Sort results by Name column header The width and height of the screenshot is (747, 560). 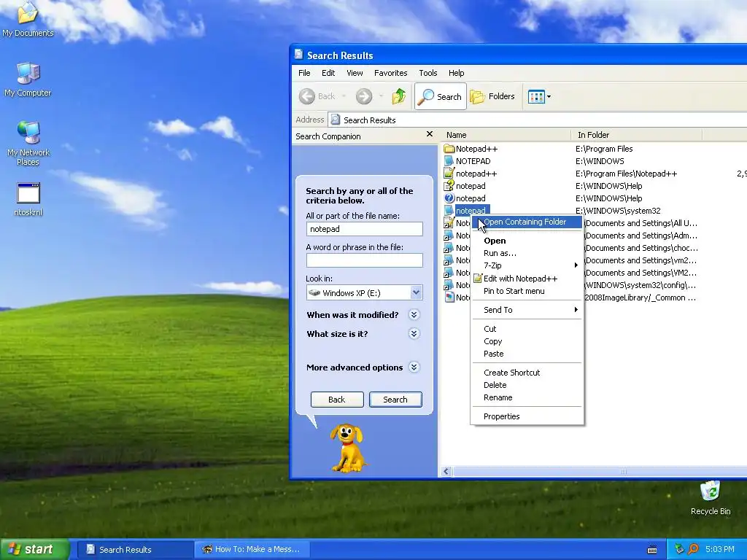[x=506, y=135]
